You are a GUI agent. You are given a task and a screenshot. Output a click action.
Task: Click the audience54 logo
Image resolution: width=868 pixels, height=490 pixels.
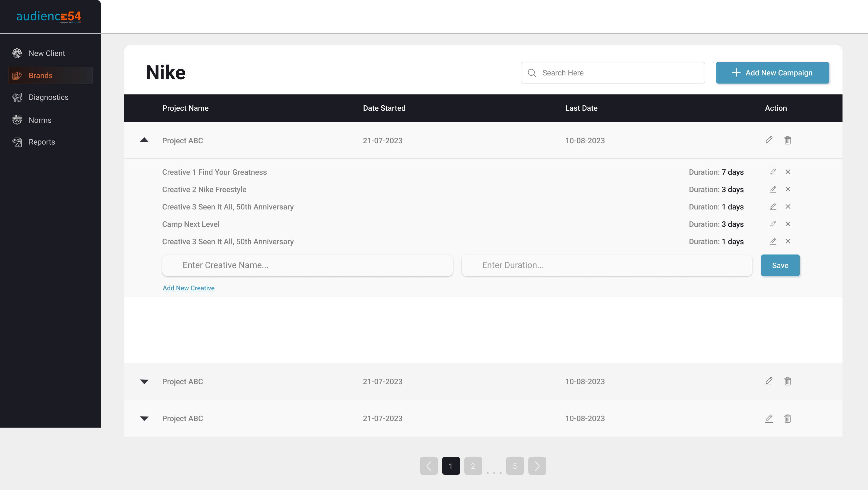click(49, 17)
